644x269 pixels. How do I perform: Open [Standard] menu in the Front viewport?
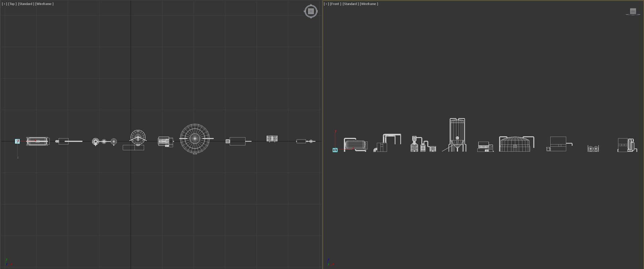click(x=351, y=4)
